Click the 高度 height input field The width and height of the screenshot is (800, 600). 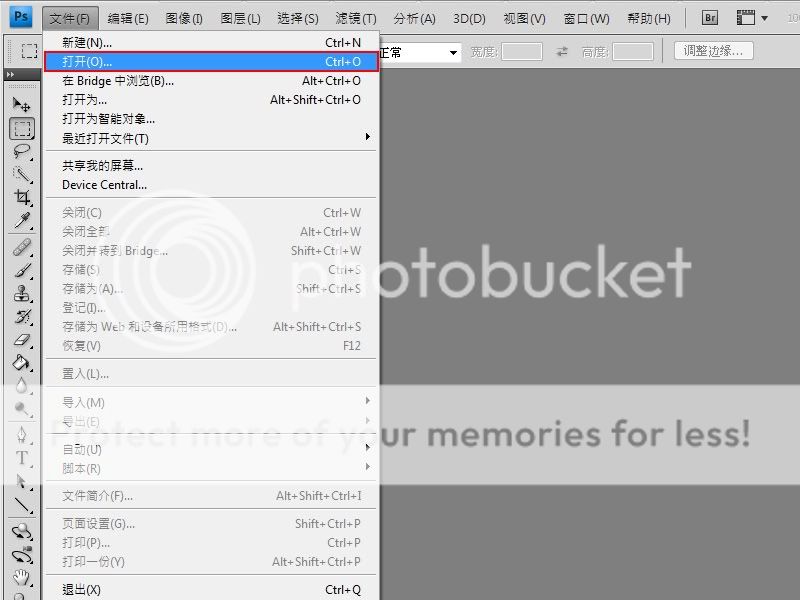pos(633,52)
